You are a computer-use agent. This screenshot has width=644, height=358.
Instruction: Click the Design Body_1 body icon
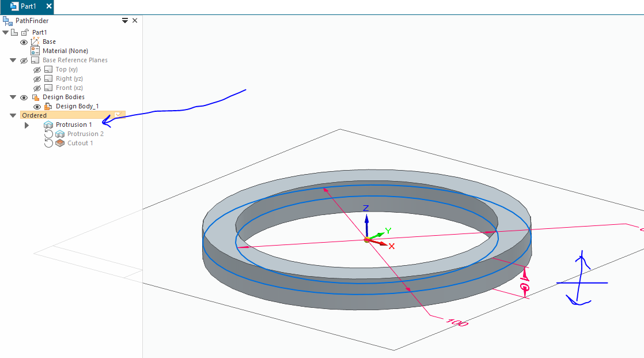48,106
